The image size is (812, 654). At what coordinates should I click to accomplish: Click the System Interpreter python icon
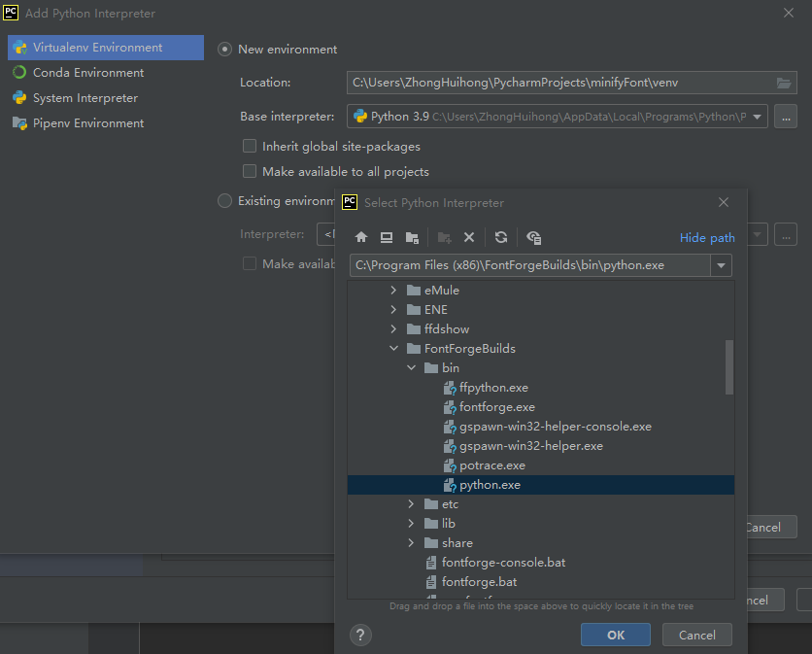[19, 98]
